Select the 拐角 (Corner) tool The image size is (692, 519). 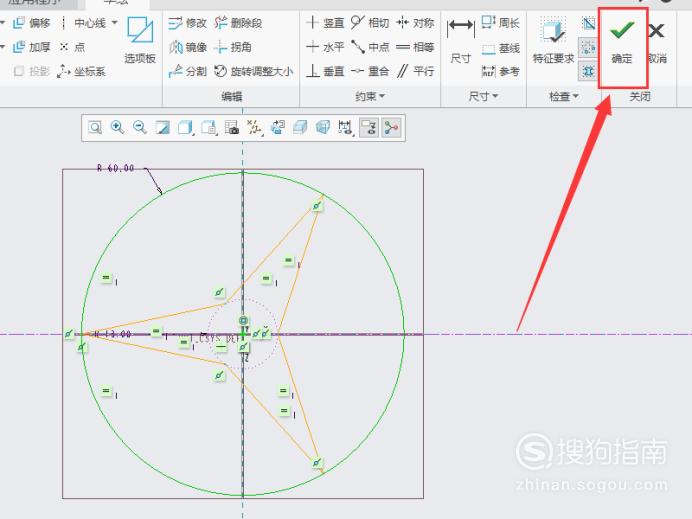point(233,47)
